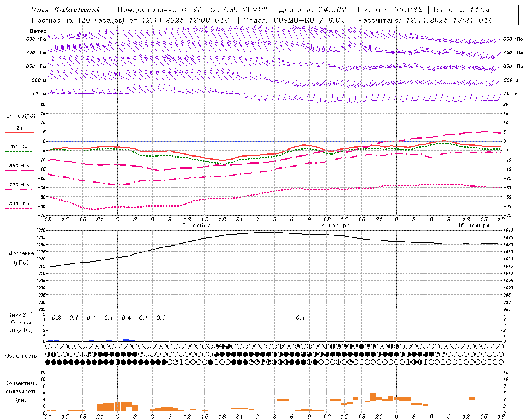Click the 'Модель COSMO-RU / 6.6км' model label
525x420 pixels.
(x=296, y=20)
